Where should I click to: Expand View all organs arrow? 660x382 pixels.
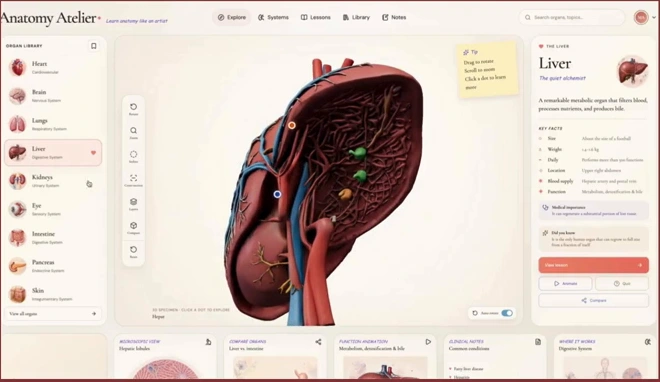pos(94,314)
